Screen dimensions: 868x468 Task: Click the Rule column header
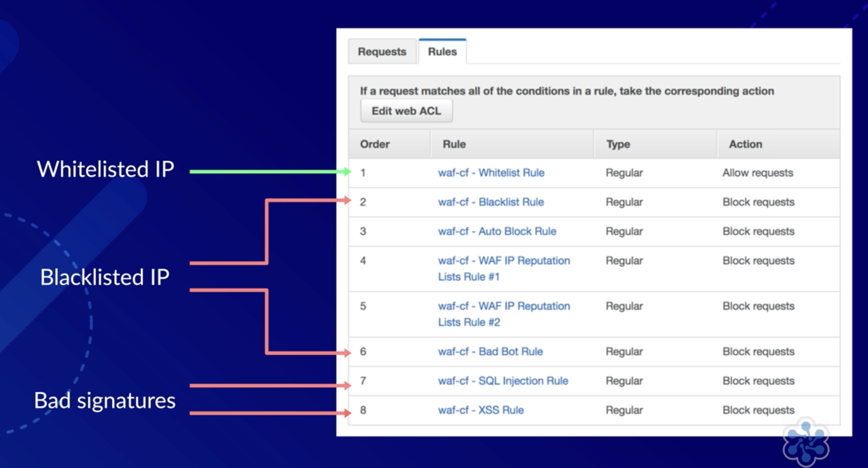(x=454, y=144)
